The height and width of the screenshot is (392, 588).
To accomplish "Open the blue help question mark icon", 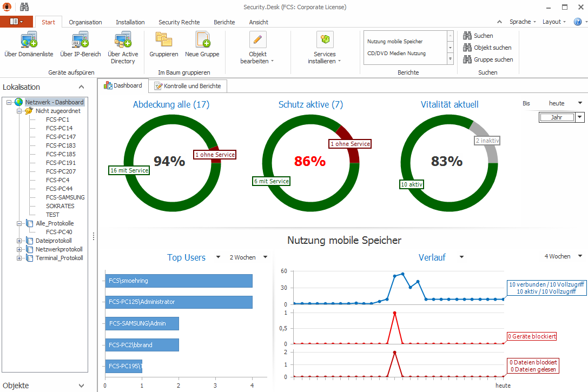I will (x=578, y=22).
